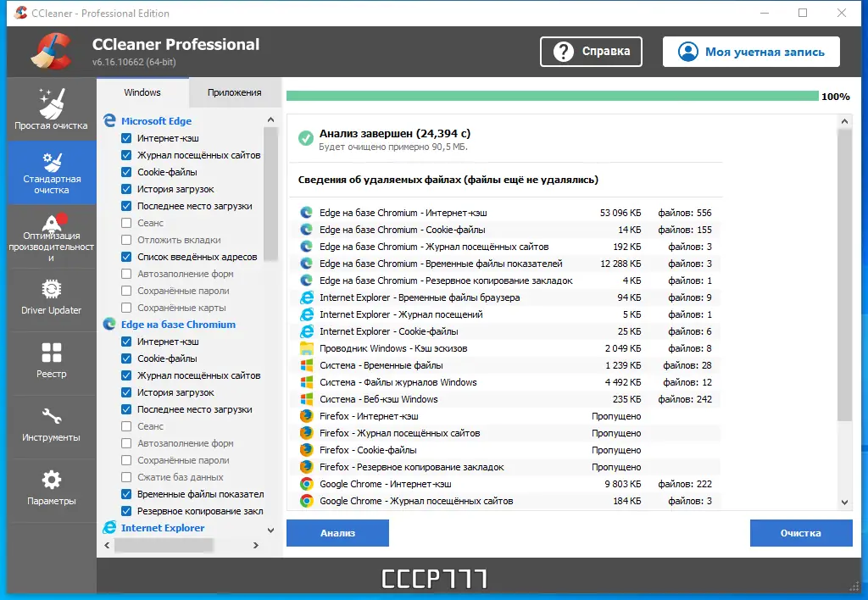The image size is (868, 600).
Task: Click 53 096 КБ size value
Action: point(620,213)
